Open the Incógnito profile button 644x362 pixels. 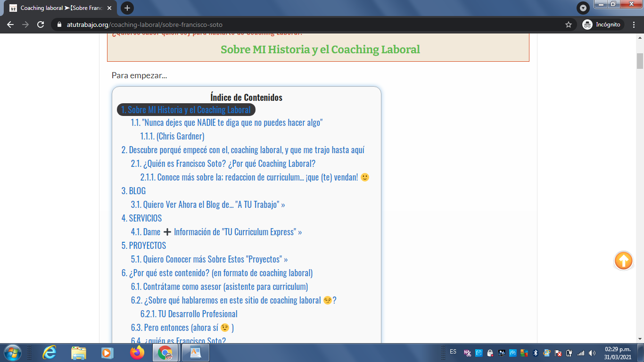click(603, 25)
